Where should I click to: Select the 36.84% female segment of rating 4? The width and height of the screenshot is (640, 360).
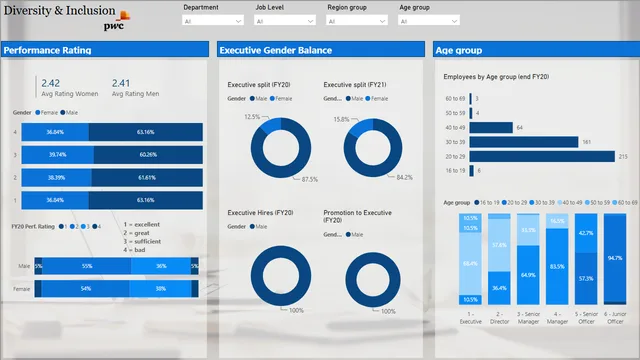tap(55, 132)
